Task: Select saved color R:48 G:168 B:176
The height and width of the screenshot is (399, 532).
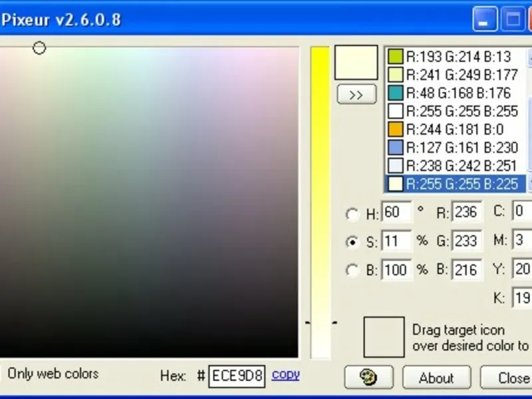Action: click(456, 93)
